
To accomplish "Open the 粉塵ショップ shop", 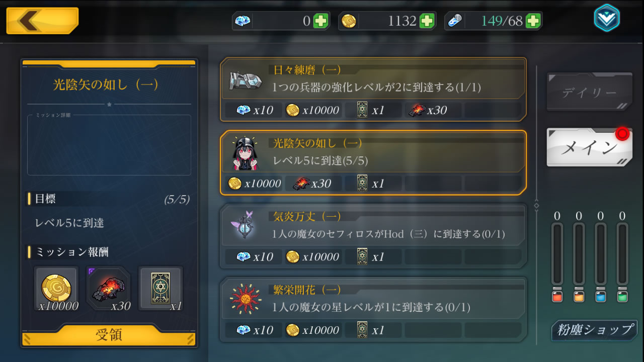I will click(x=594, y=330).
